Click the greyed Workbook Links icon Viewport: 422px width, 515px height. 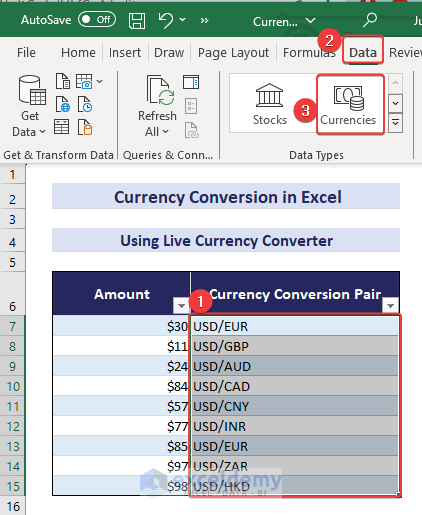tap(192, 130)
